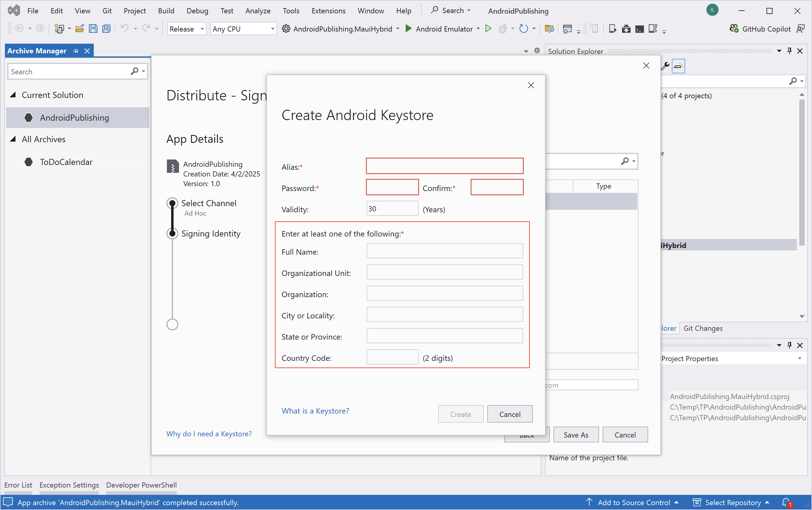Viewport: 812px width, 510px height.
Task: Click the Alias input field
Action: coord(445,166)
